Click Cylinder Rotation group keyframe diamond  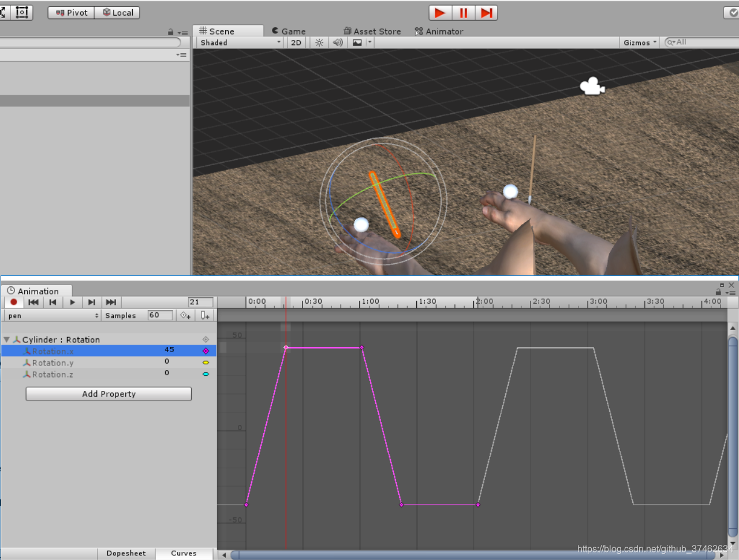point(206,339)
